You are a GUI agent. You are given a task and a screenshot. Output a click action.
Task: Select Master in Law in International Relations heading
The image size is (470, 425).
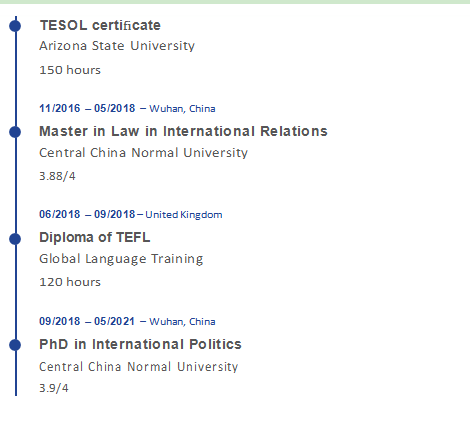[183, 131]
